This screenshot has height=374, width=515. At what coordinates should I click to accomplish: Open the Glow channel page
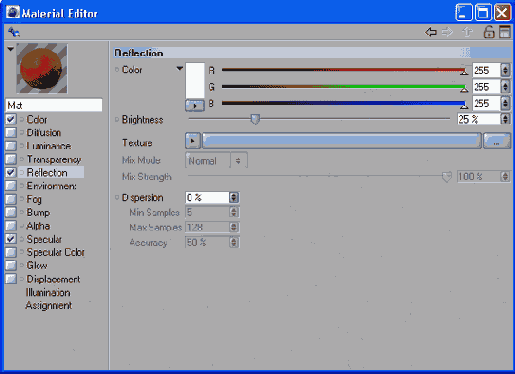37,266
